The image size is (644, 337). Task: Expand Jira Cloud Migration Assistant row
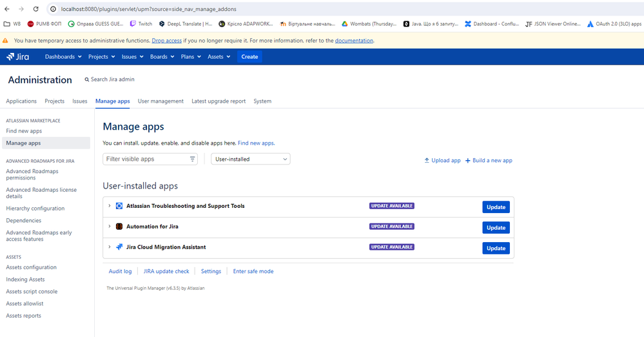pos(109,247)
